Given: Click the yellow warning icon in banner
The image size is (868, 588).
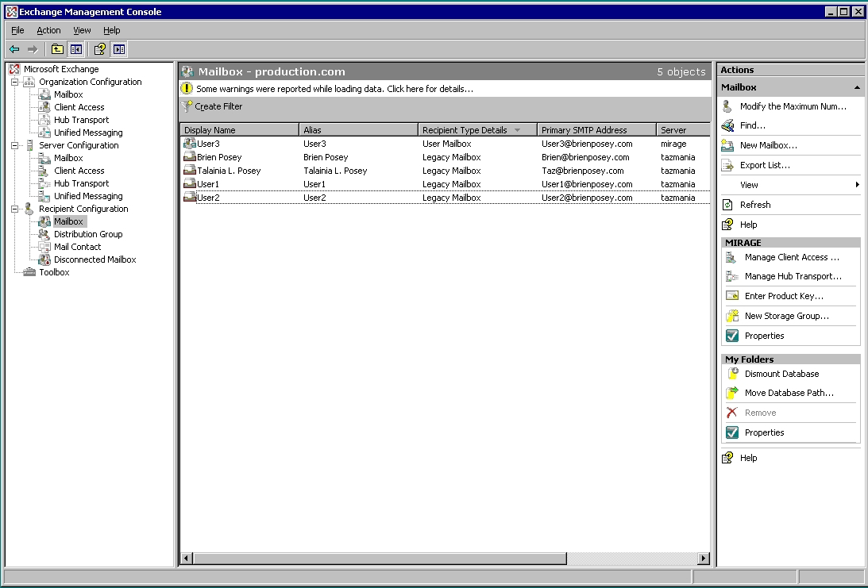Looking at the screenshot, I should (187, 89).
